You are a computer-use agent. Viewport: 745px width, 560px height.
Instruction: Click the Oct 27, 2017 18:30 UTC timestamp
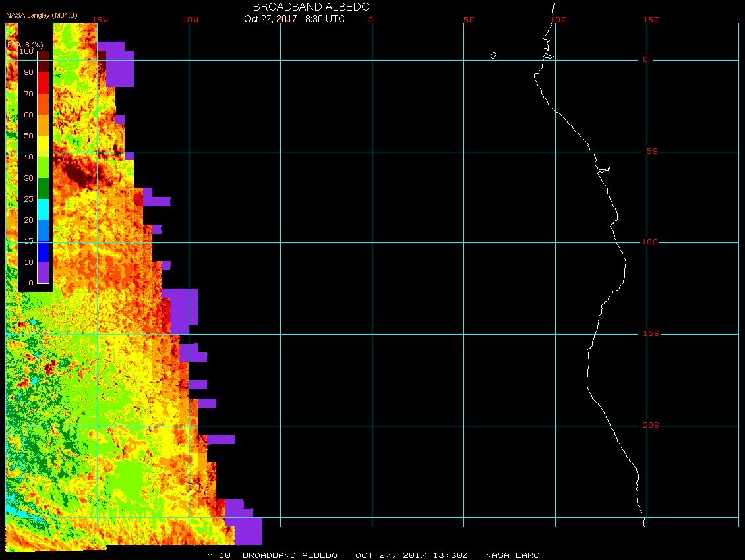tap(294, 19)
